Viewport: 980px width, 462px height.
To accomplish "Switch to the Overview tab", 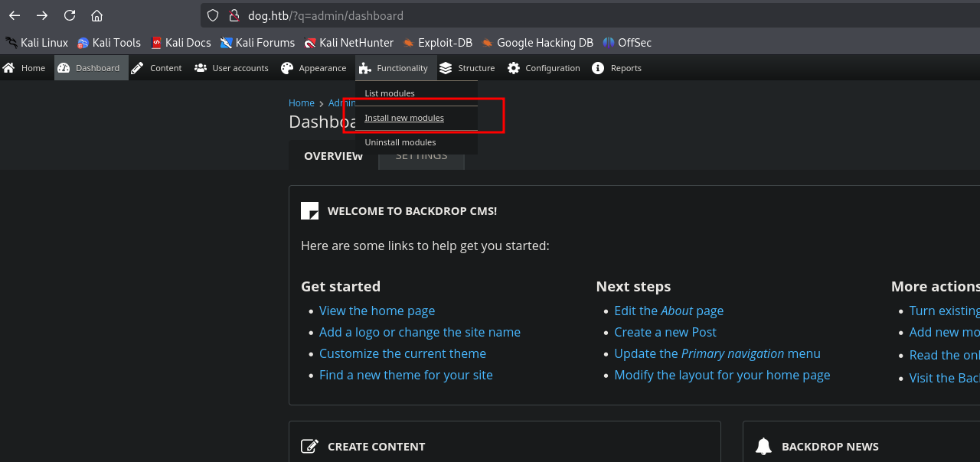I will coord(334,156).
